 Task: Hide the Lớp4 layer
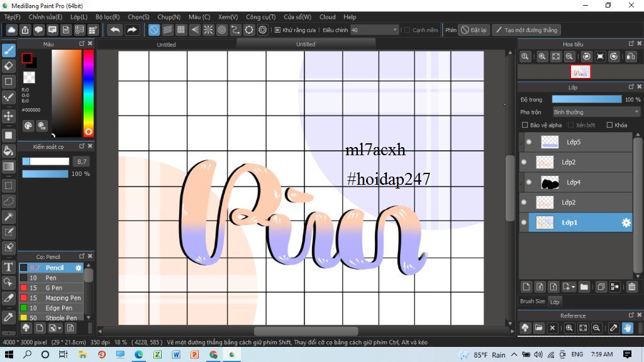point(529,182)
